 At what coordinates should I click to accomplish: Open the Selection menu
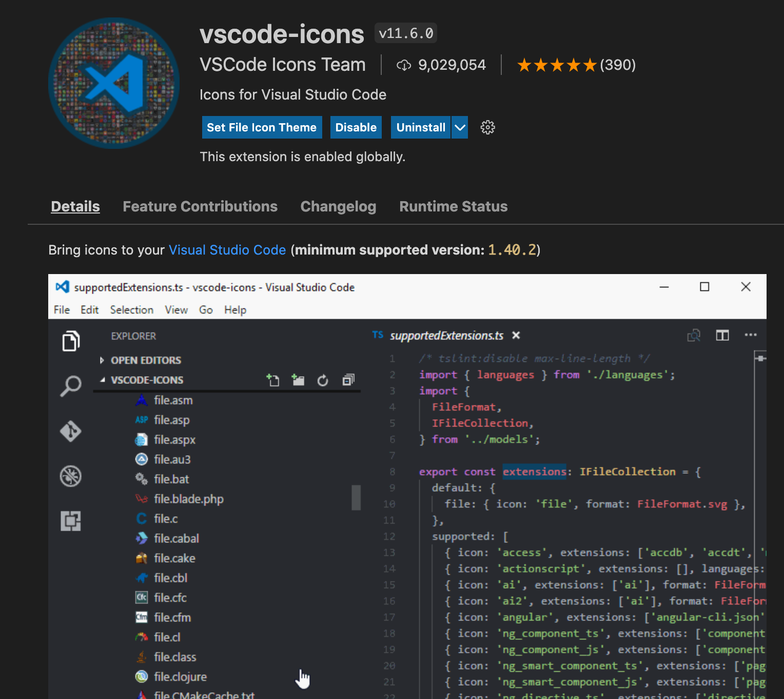(132, 309)
